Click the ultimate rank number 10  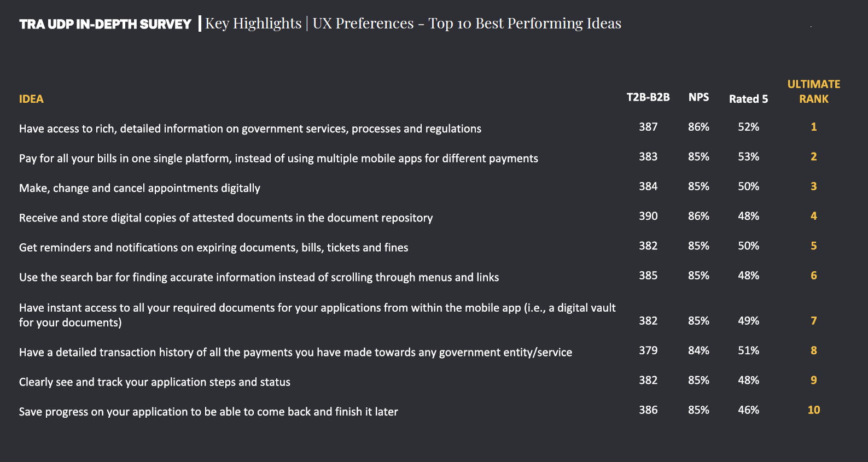pyautogui.click(x=813, y=410)
